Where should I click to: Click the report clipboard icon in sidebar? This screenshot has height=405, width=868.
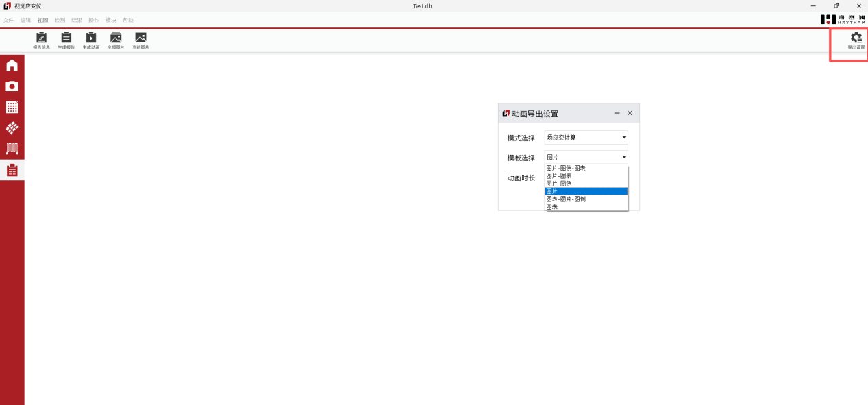point(12,171)
